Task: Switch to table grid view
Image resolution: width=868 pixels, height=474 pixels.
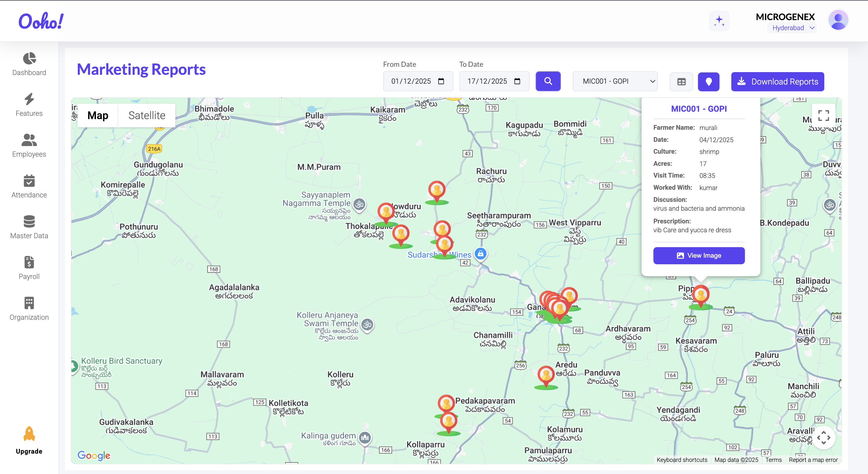Action: click(681, 82)
